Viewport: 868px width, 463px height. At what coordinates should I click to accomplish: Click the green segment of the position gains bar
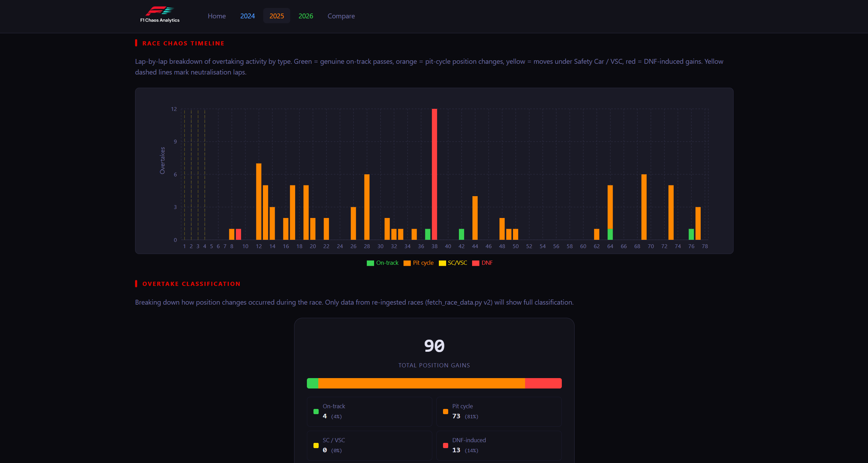click(x=312, y=383)
